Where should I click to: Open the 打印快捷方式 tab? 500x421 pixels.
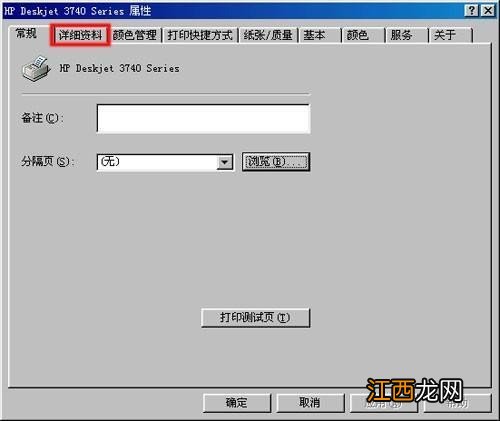pos(200,35)
